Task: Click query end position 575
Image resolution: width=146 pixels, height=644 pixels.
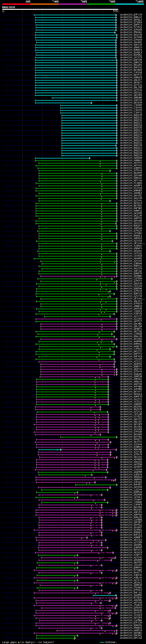Action: tap(115, 11)
